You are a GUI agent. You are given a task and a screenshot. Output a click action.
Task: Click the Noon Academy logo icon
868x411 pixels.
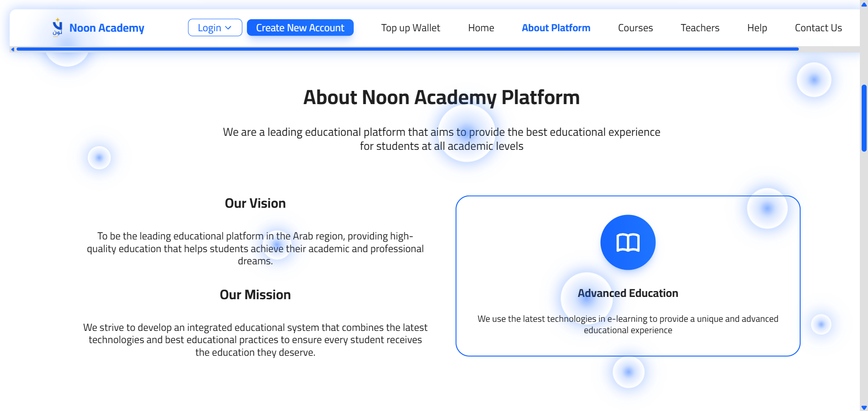coord(57,27)
